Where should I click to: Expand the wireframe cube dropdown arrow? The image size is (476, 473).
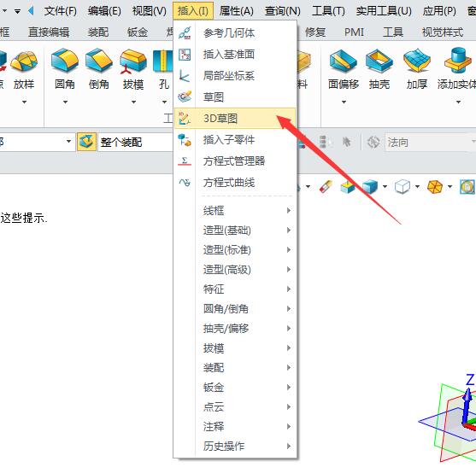click(x=417, y=186)
